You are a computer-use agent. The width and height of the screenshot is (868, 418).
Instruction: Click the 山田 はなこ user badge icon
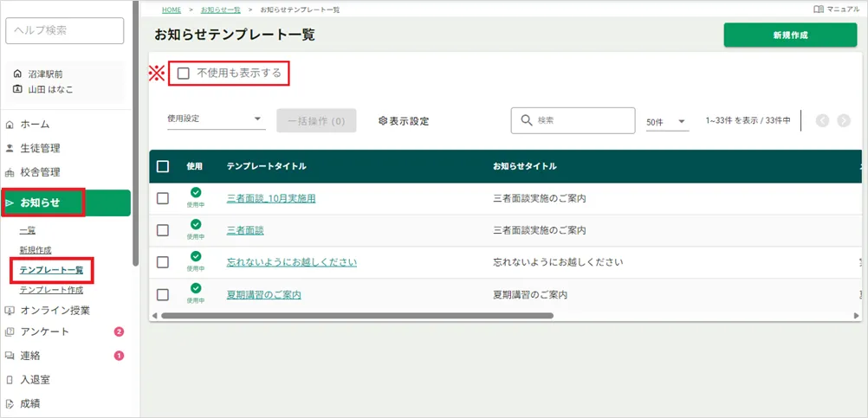point(17,89)
